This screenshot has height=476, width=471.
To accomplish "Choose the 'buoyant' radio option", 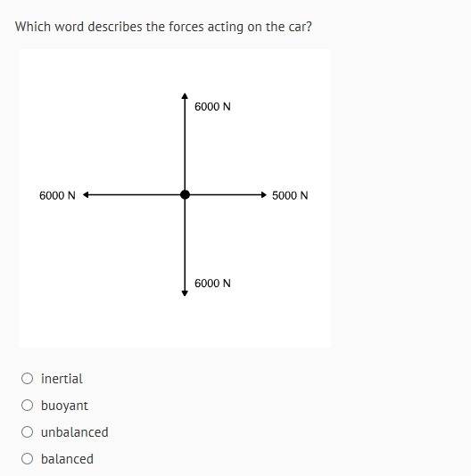I will pos(28,405).
